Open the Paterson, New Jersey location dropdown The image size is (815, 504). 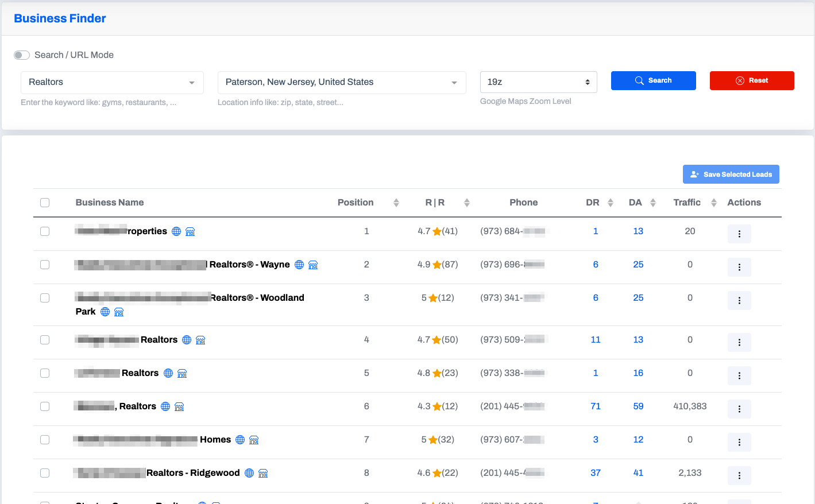342,82
